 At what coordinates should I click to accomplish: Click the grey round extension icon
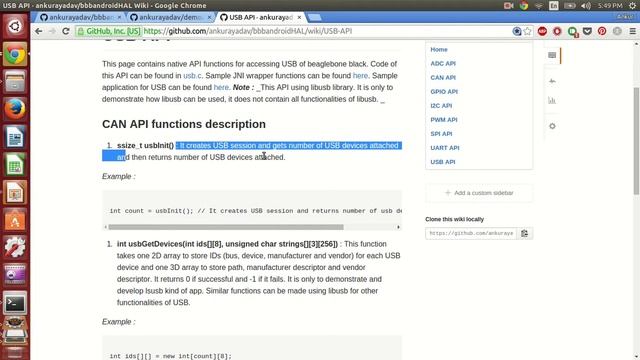617,31
